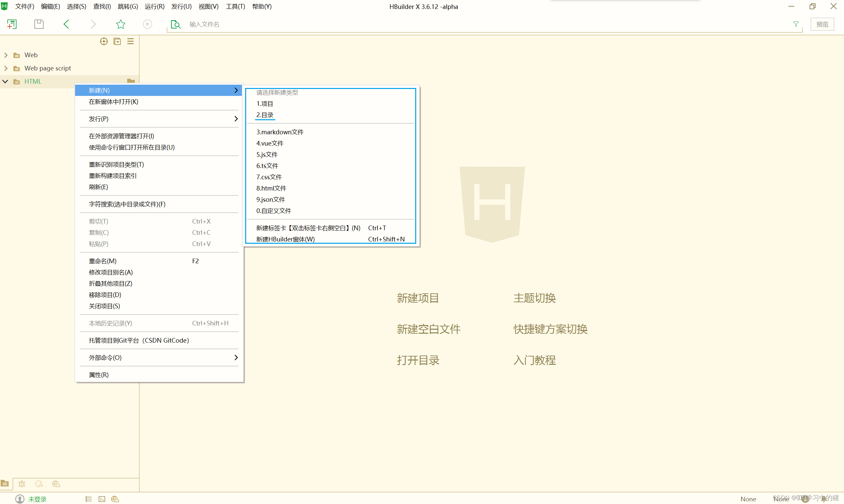
Task: Collapse the HTML project folder
Action: click(x=5, y=81)
